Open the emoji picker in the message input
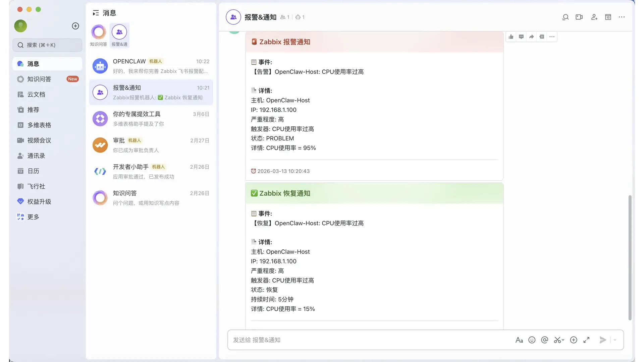The image size is (644, 362). (x=532, y=340)
